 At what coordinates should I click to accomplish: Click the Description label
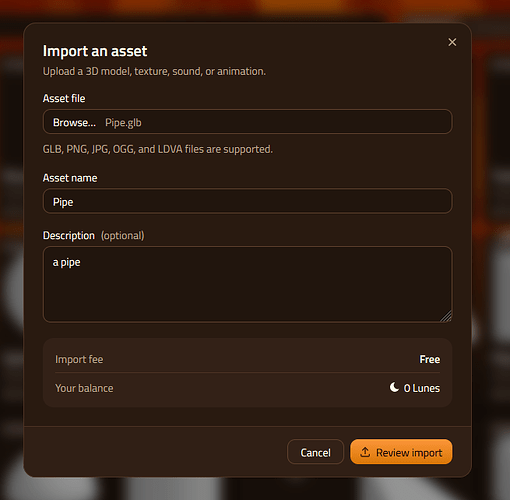click(69, 236)
